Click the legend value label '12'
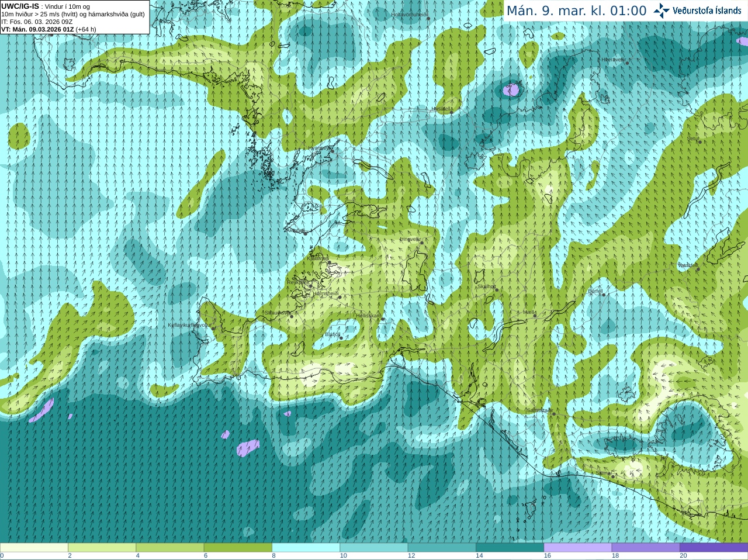Screen dimensions: 748x560 coord(412,556)
